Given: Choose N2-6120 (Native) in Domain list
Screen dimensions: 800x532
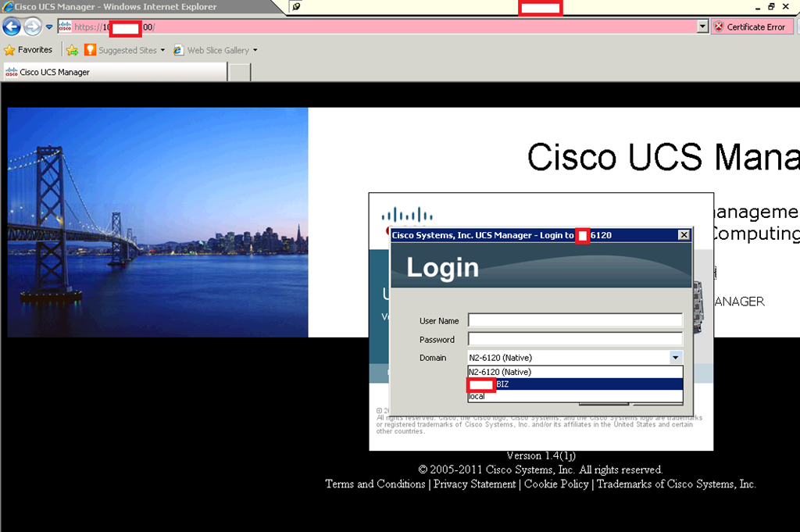Looking at the screenshot, I should pyautogui.click(x=575, y=372).
